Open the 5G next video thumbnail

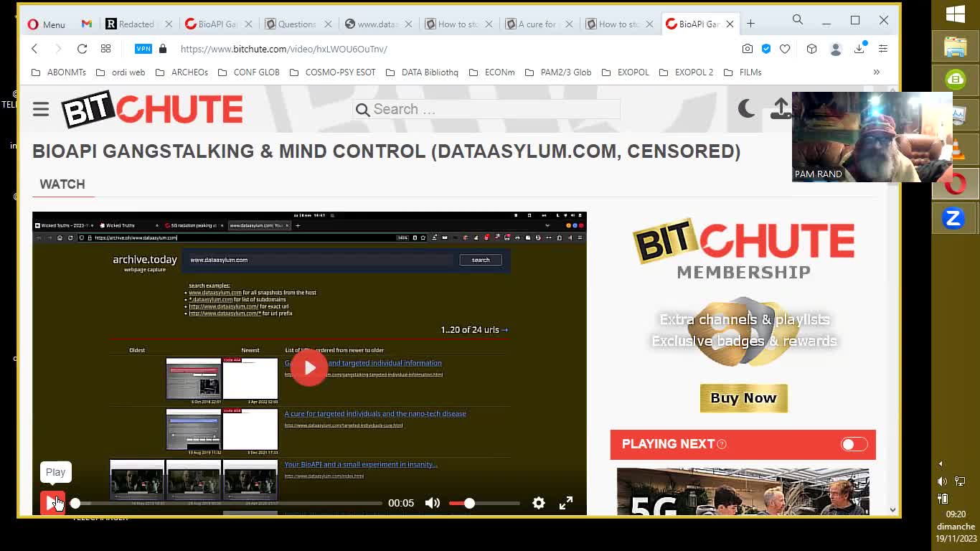pos(743,491)
